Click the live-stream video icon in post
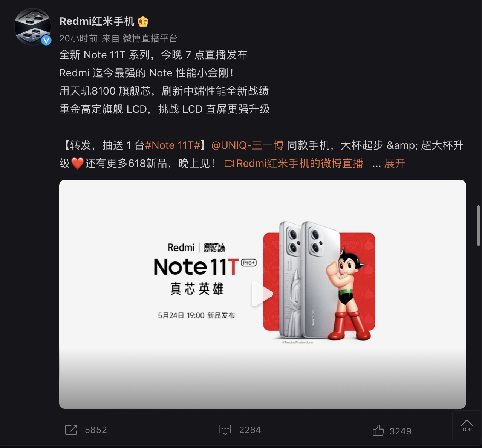482x448 pixels. click(229, 164)
